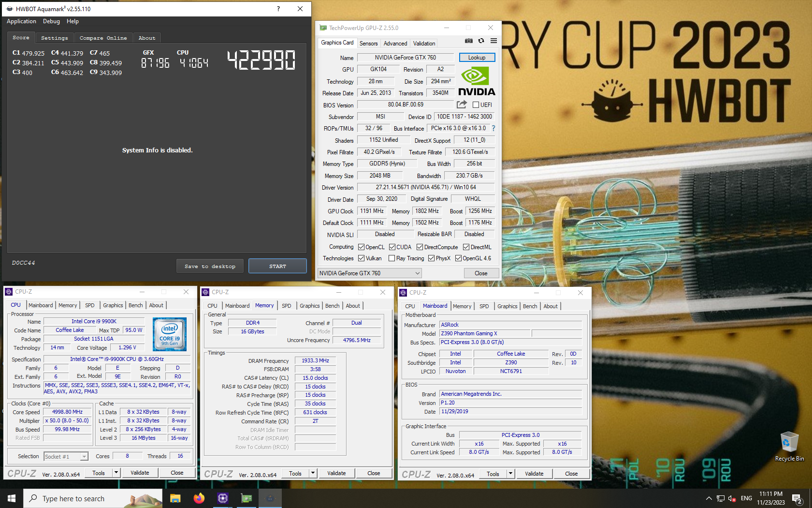Click the HWBOT Aquamark help question mark
The width and height of the screenshot is (812, 508).
[278, 9]
